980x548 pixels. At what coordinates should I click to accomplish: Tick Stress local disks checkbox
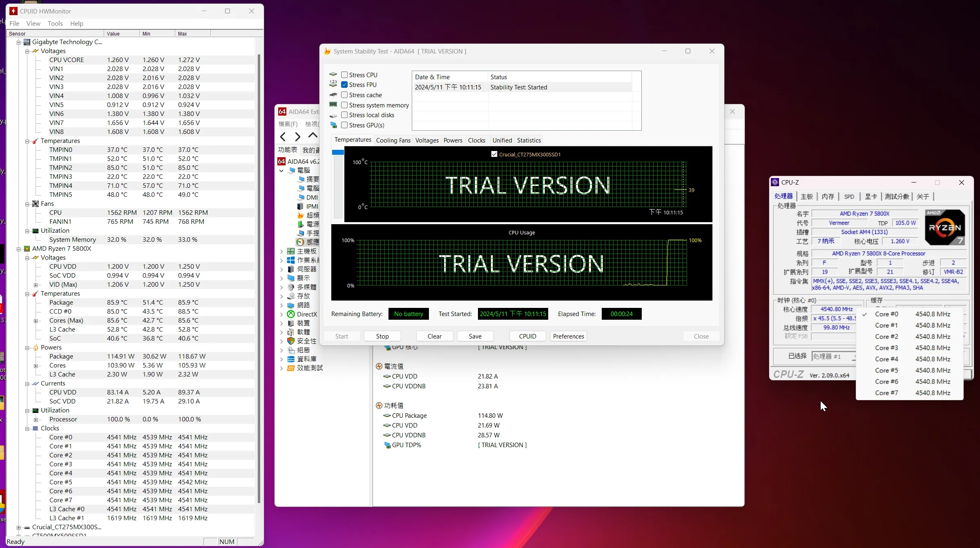click(x=344, y=115)
